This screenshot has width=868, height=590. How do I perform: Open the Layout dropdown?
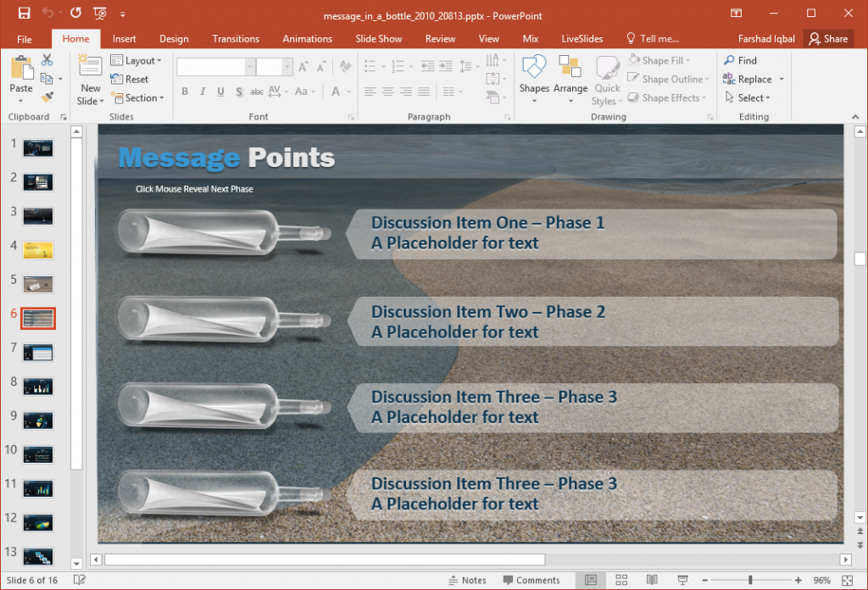(x=136, y=60)
